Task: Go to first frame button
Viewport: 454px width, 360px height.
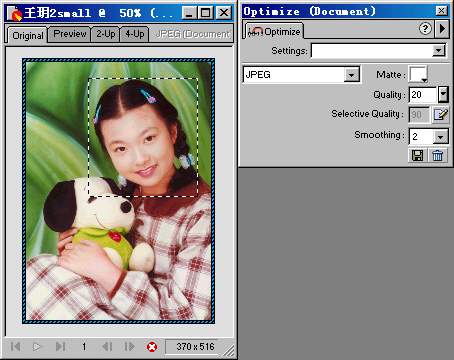Action: [15, 347]
